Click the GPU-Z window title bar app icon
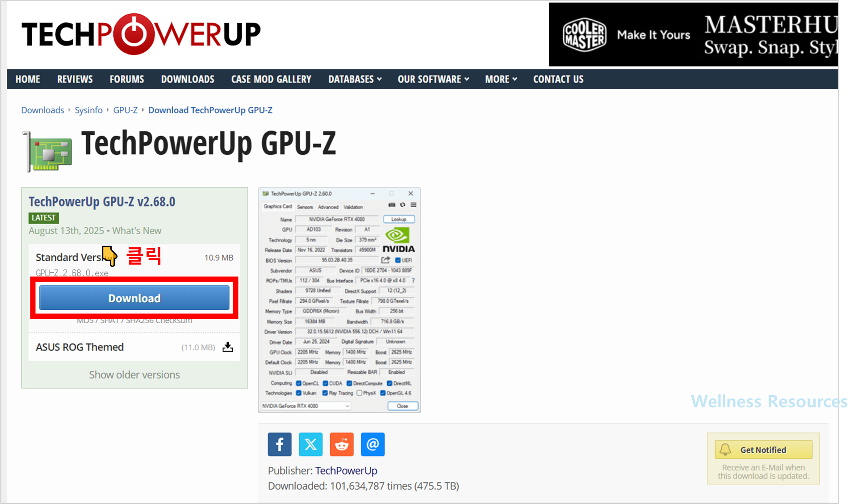Image resolution: width=858 pixels, height=504 pixels. 266,194
